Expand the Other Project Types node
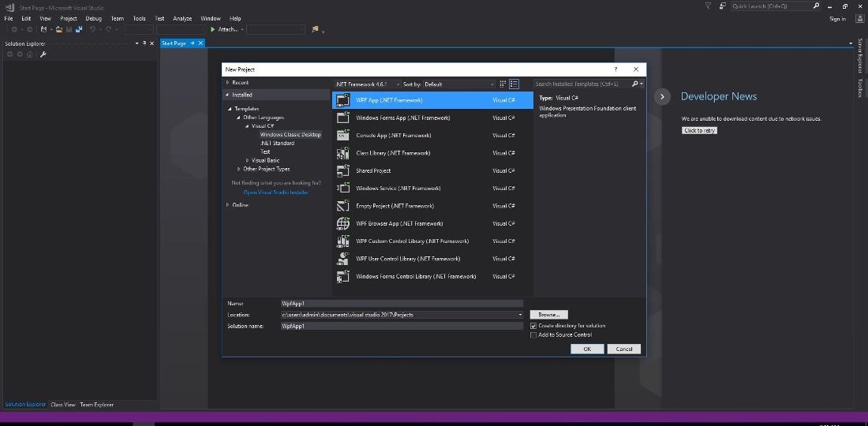The height and width of the screenshot is (426, 868). coord(238,170)
